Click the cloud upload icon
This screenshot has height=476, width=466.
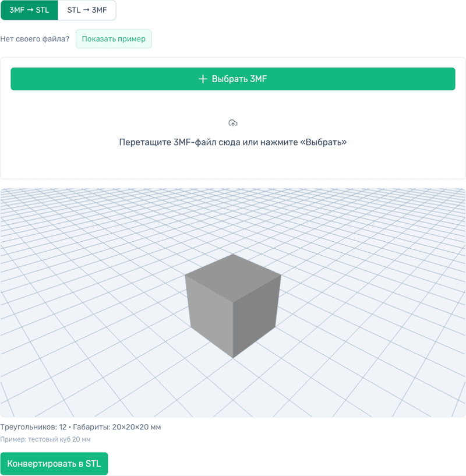(x=233, y=123)
